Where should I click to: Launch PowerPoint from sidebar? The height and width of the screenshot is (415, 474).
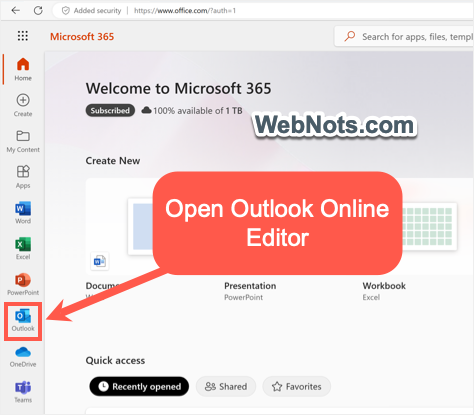tap(23, 284)
